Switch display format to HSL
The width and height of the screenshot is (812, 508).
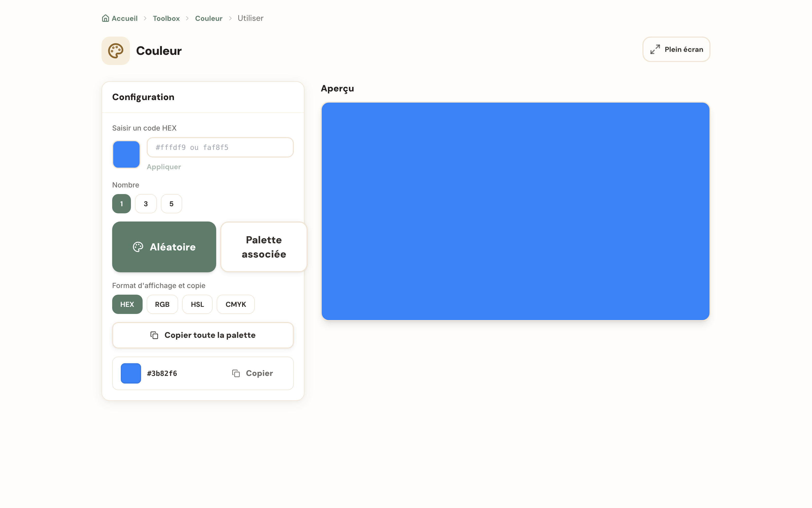click(197, 304)
